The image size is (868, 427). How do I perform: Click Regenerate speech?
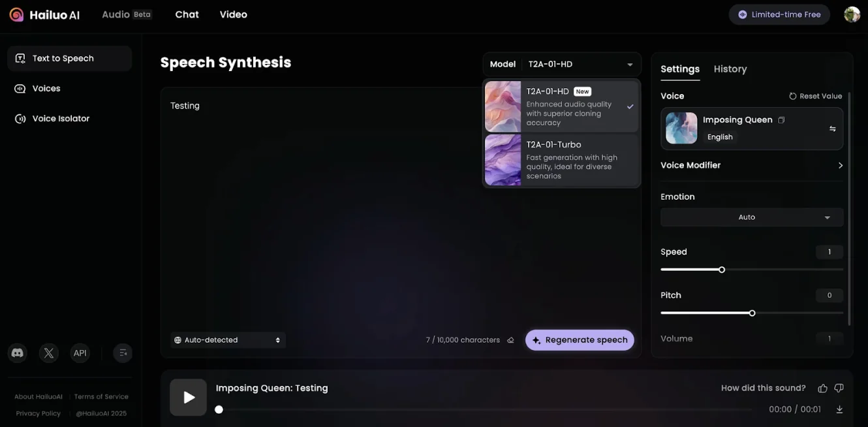(x=580, y=340)
